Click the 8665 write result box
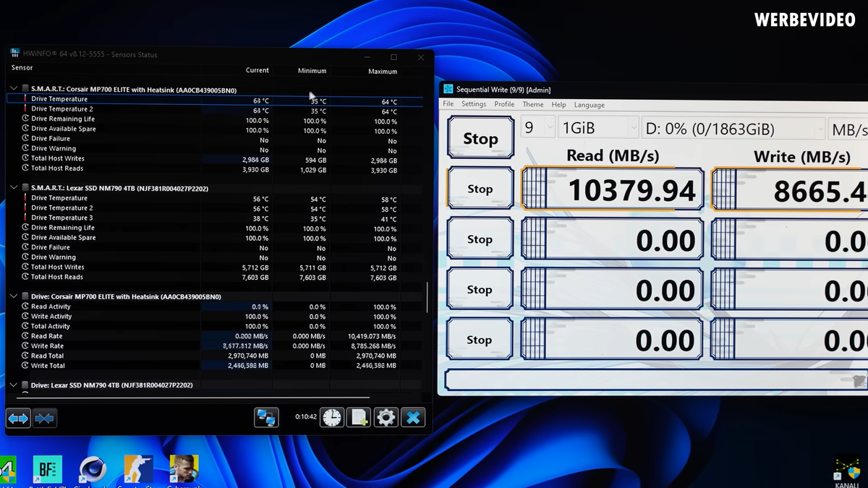This screenshot has width=868, height=488. tap(790, 189)
